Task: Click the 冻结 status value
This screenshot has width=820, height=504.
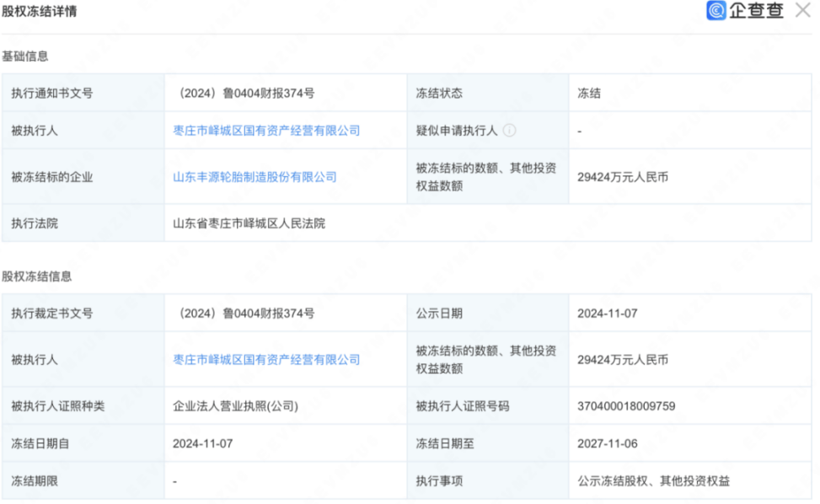Action: click(589, 93)
